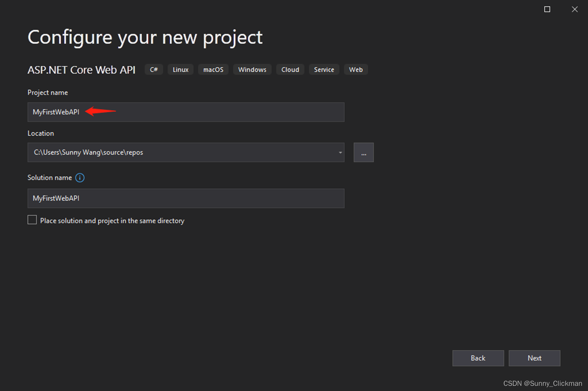This screenshot has height=391, width=588.
Task: Click the Solution name label
Action: [50, 178]
